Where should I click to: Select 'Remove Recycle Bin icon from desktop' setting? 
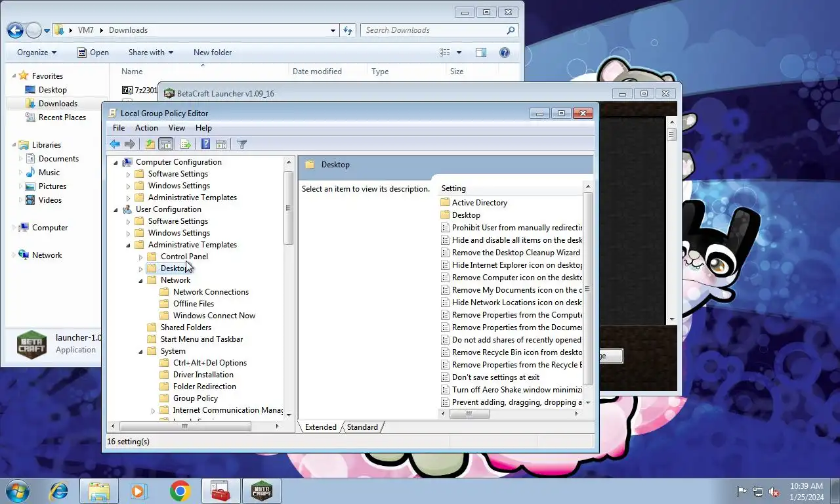click(x=511, y=352)
